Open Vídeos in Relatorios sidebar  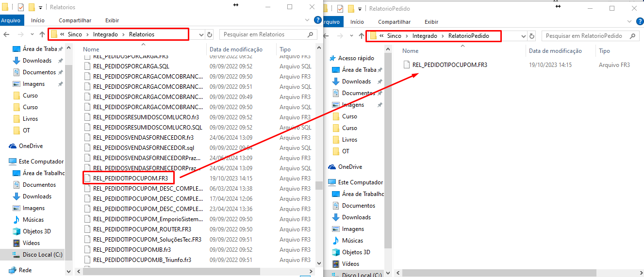[x=31, y=243]
